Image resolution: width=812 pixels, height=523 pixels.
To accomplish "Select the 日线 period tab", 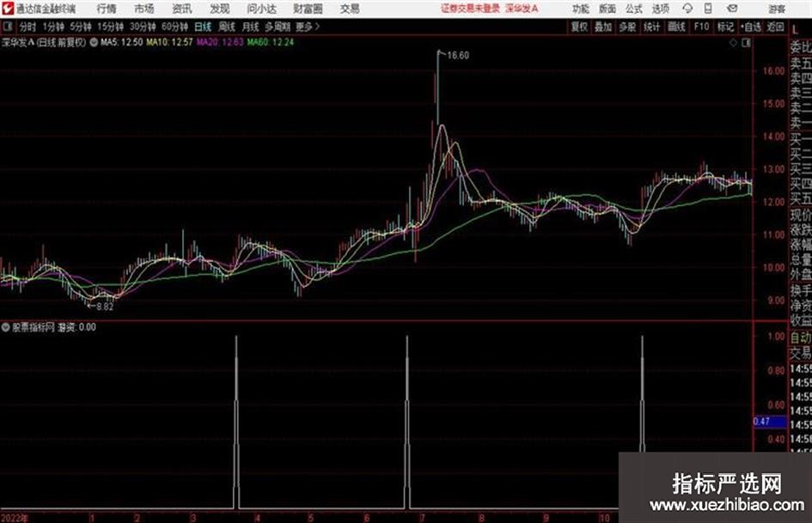I will pyautogui.click(x=203, y=27).
